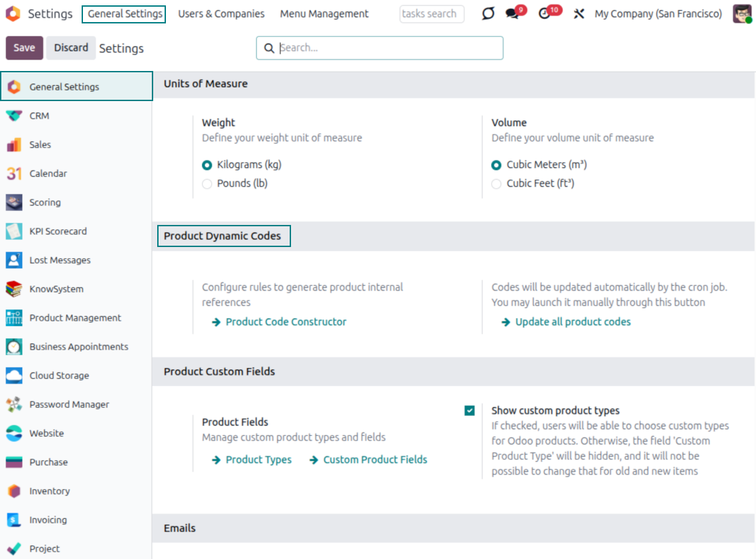Uncheck Show custom product types

pos(470,410)
